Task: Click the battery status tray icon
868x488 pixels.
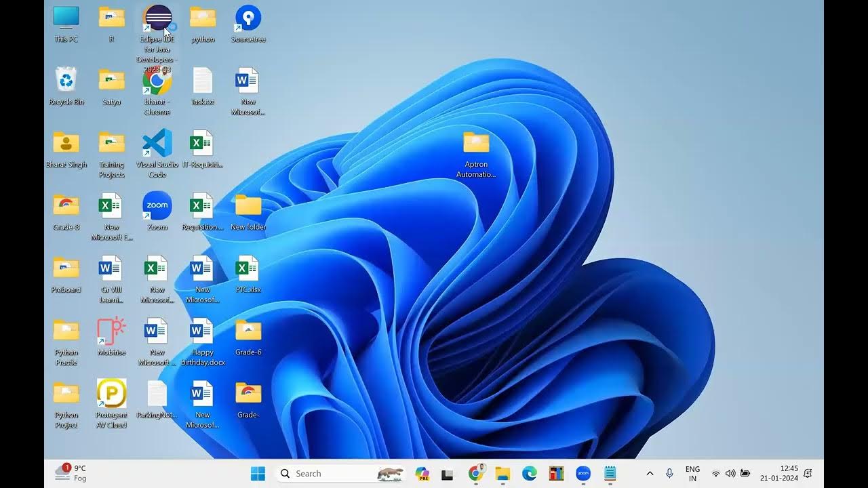Action: click(745, 474)
